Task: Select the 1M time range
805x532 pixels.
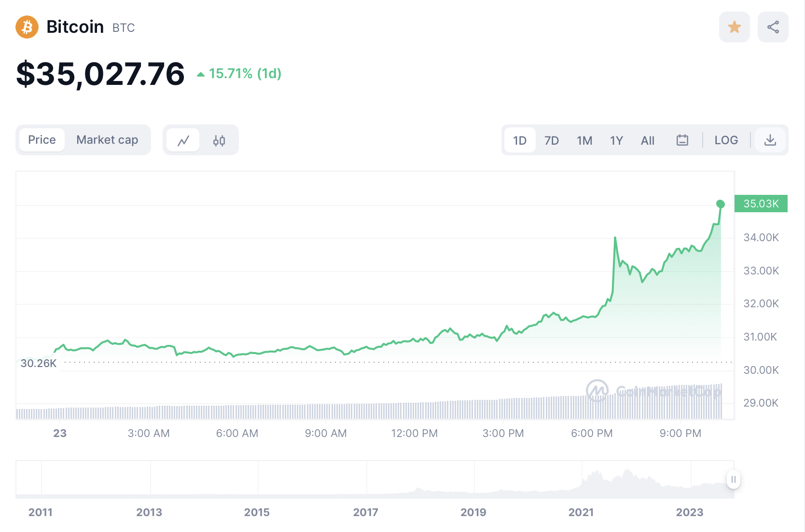Action: click(x=584, y=140)
